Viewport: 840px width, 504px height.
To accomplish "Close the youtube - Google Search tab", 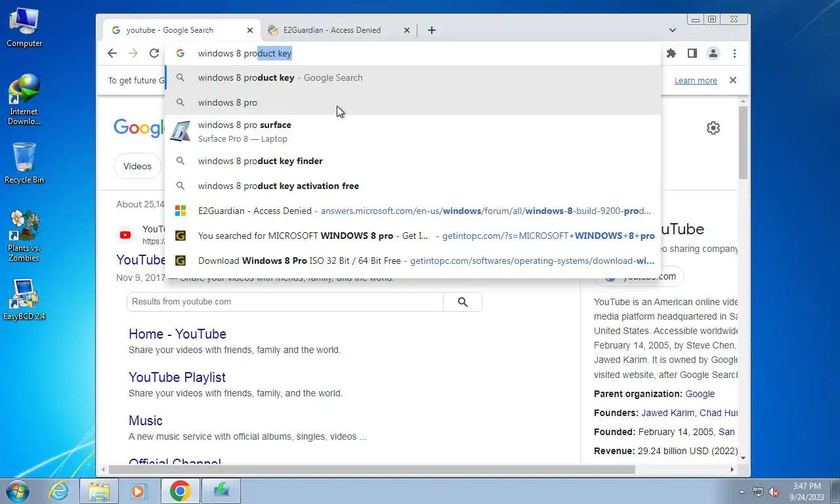I will pos(249,30).
